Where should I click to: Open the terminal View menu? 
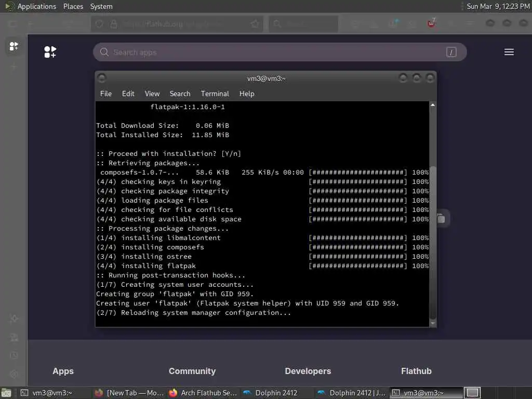pyautogui.click(x=152, y=94)
